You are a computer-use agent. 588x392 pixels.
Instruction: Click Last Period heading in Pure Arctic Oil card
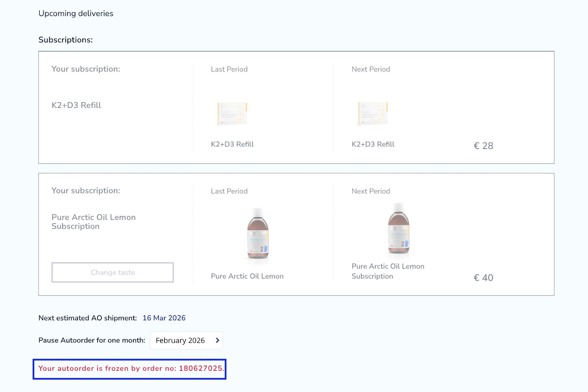[229, 191]
